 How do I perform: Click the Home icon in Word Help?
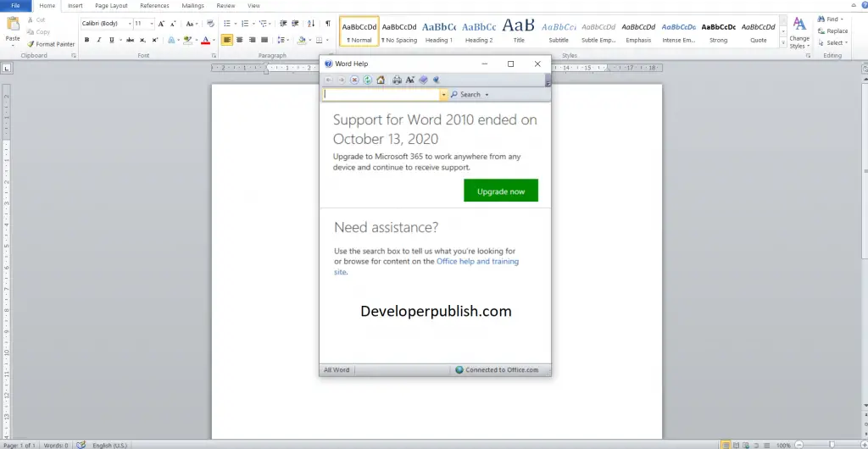click(381, 80)
